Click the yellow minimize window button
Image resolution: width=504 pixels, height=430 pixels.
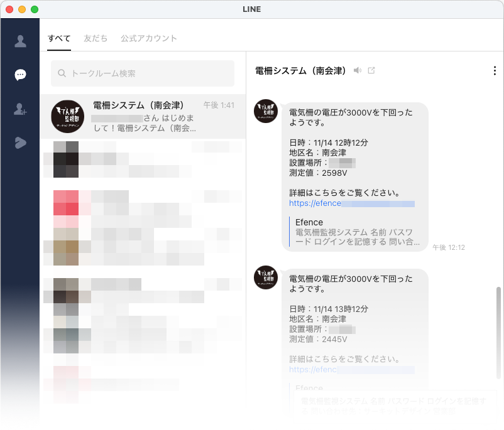point(22,9)
